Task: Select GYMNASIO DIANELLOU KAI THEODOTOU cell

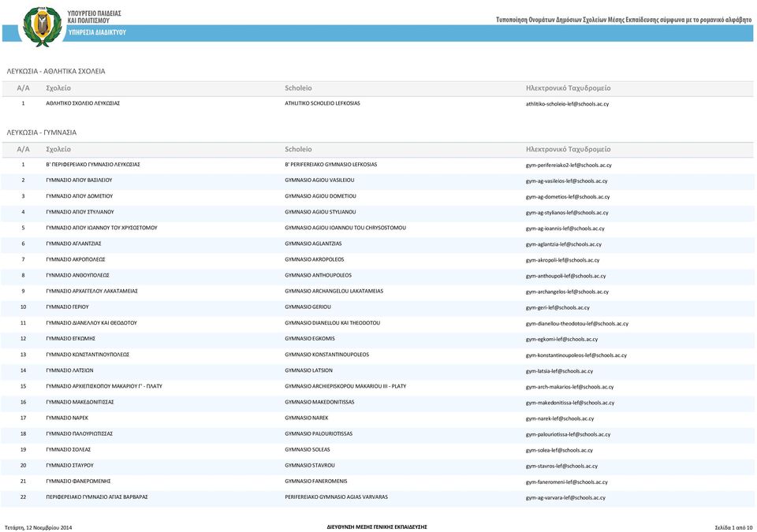Action: coord(332,323)
